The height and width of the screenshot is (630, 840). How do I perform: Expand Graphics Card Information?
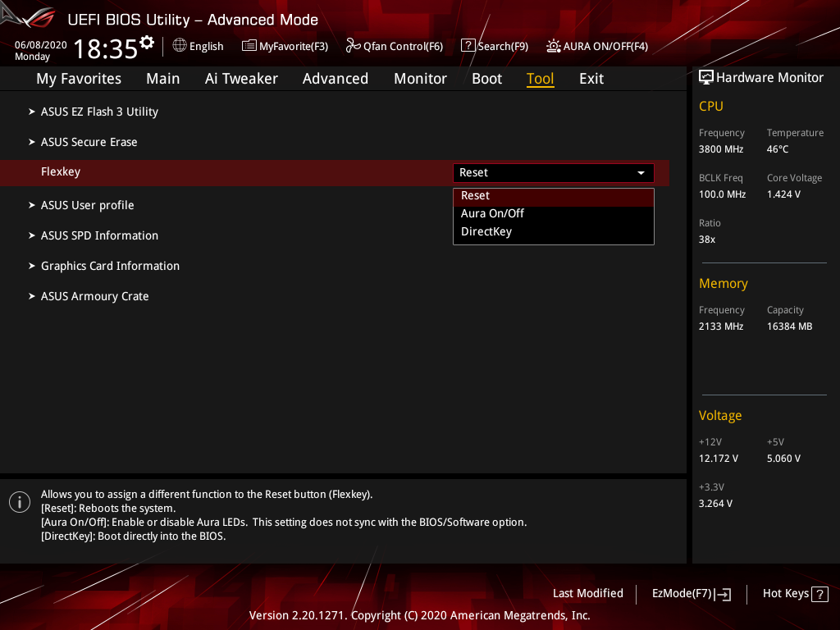coord(110,267)
